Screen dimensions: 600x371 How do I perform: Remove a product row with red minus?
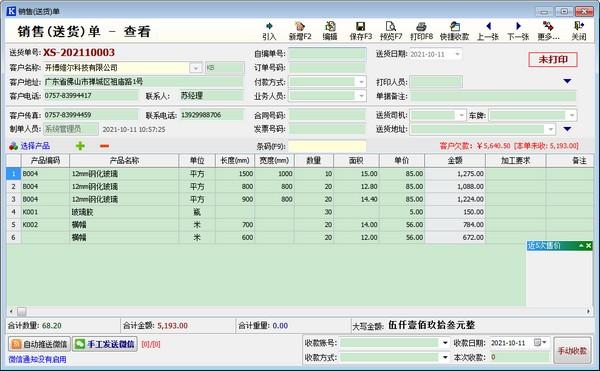pos(104,146)
